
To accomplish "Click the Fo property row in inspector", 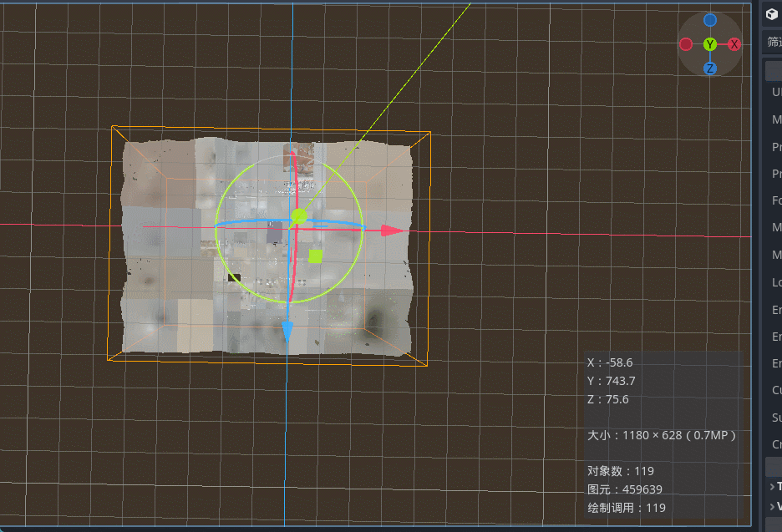I will point(776,200).
